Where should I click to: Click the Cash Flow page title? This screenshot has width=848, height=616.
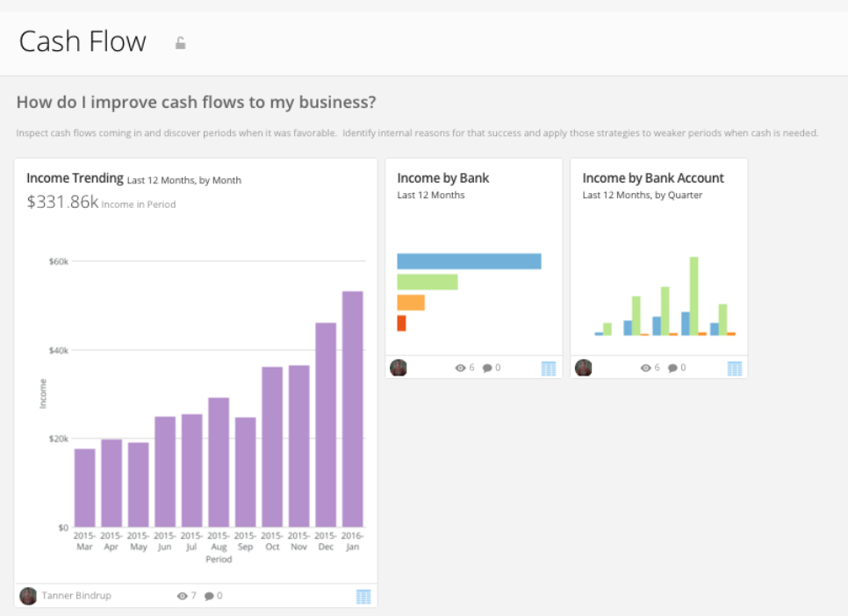[82, 40]
